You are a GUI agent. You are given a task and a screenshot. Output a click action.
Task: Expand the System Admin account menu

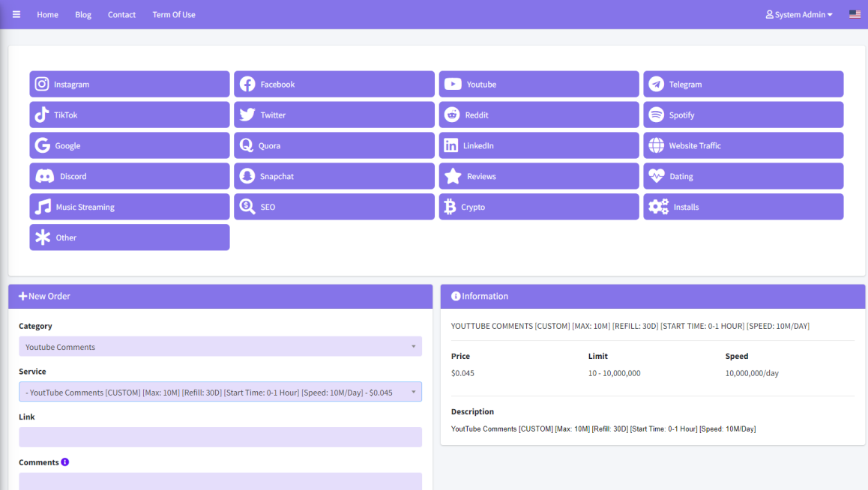(x=799, y=14)
